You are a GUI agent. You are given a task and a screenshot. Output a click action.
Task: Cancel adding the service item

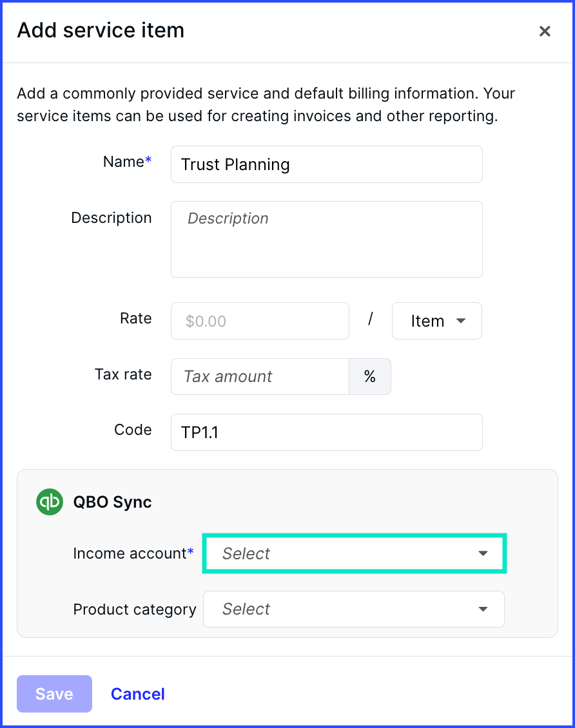point(137,694)
